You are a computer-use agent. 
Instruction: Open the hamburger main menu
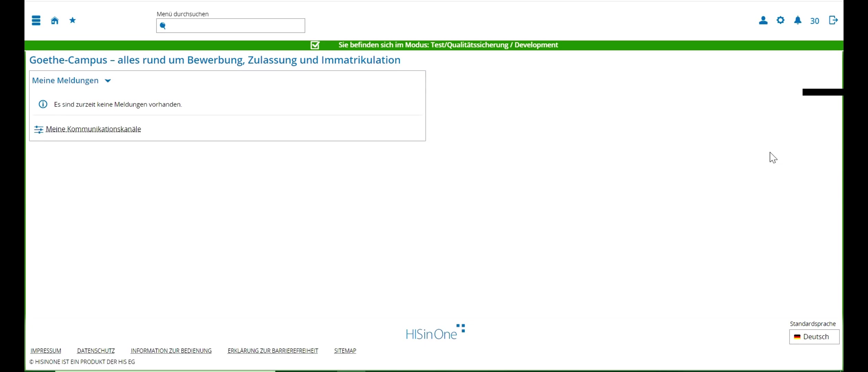(x=36, y=21)
